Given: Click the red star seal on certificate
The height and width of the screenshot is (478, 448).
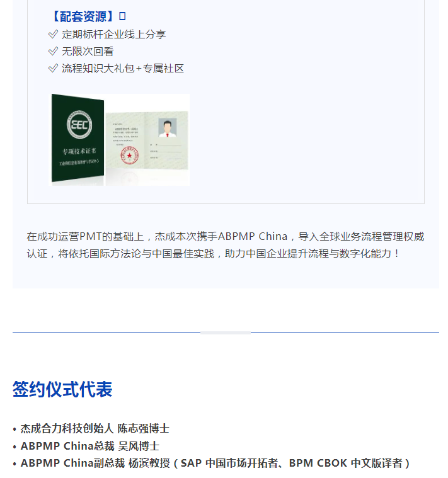Looking at the screenshot, I should pos(130,155).
